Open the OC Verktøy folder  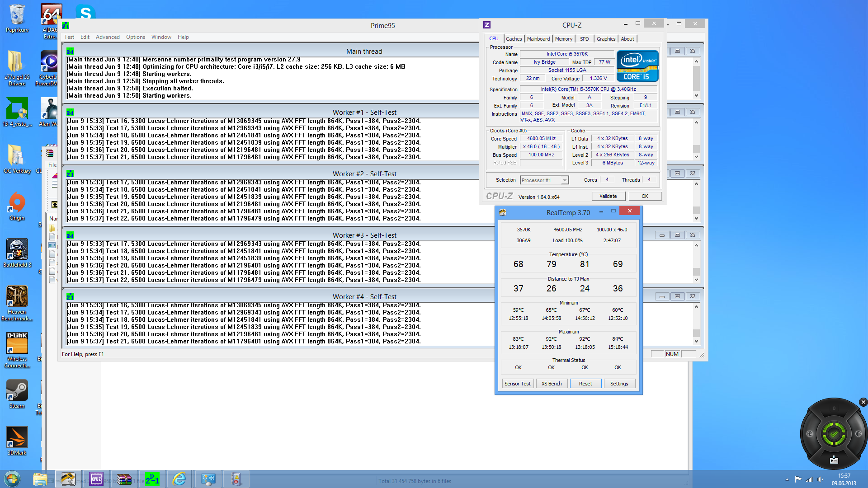(17, 159)
